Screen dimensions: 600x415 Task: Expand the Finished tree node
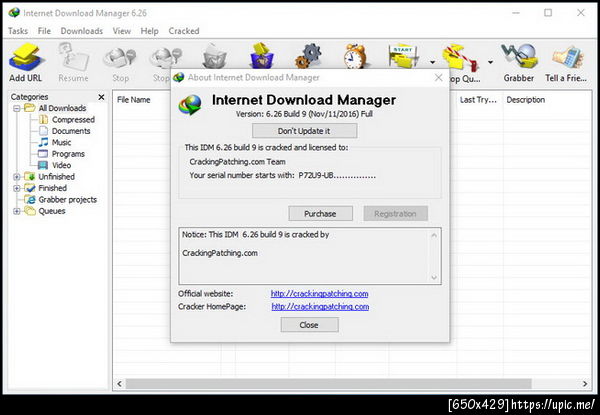pos(16,188)
